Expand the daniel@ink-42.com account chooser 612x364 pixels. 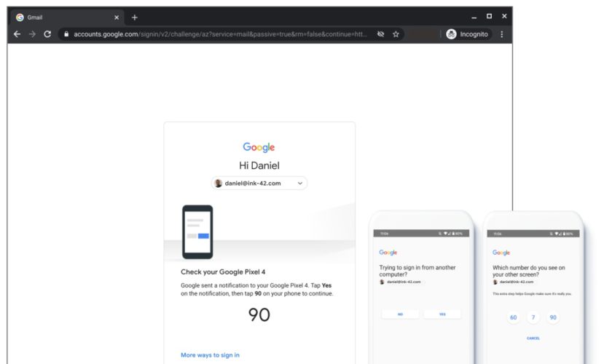[x=259, y=183]
